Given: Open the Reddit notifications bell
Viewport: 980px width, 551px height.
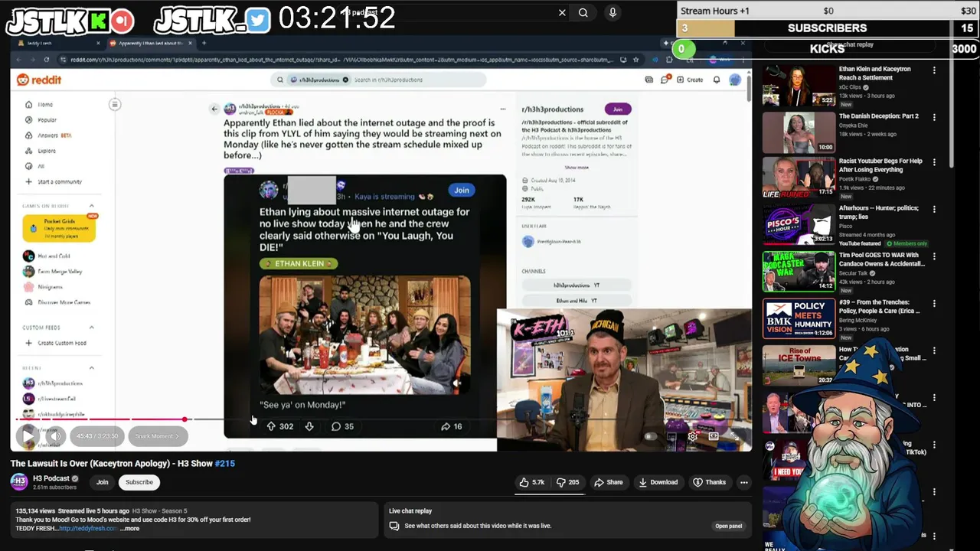Looking at the screenshot, I should 717,80.
